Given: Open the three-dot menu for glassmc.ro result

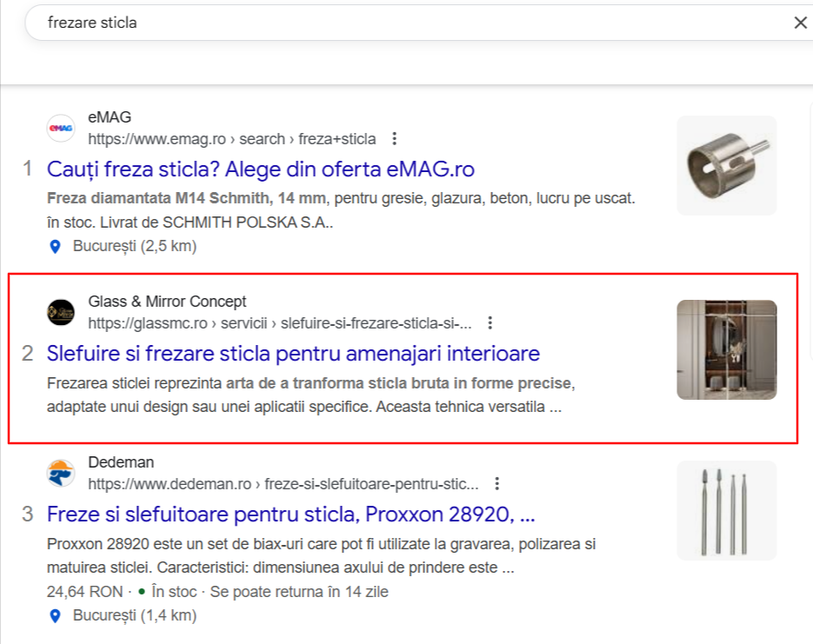Looking at the screenshot, I should (490, 322).
